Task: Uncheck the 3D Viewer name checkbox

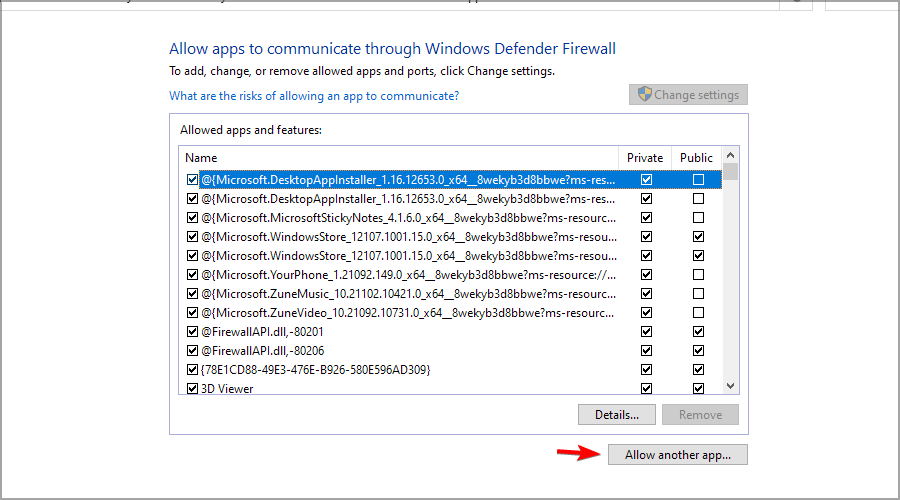Action: point(192,388)
